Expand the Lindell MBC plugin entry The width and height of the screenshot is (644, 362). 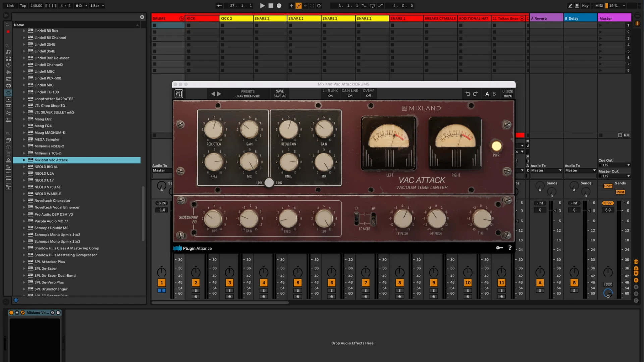(24, 72)
